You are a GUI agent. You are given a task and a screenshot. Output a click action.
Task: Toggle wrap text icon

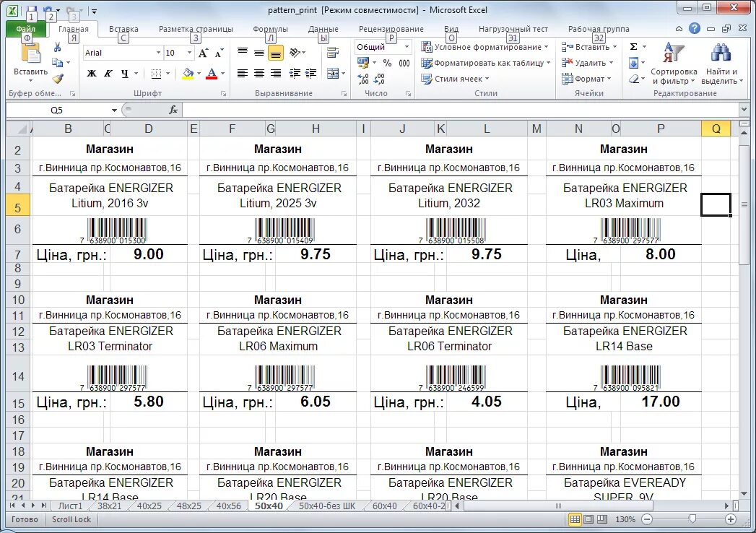point(333,53)
